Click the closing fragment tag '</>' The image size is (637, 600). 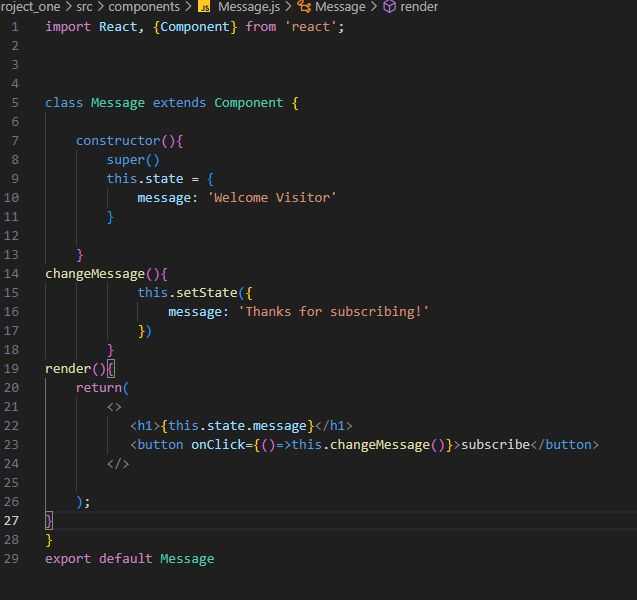click(x=118, y=464)
